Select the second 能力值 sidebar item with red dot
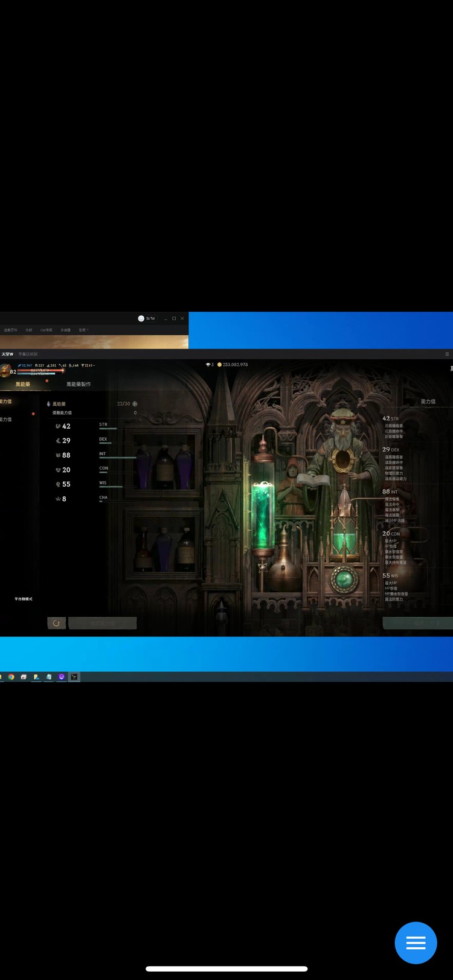453x980 pixels. click(6, 419)
